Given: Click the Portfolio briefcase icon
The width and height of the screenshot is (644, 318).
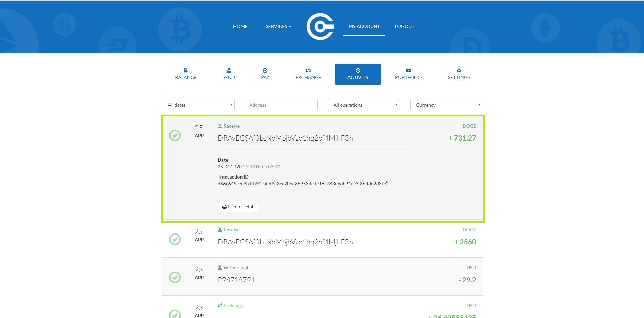Looking at the screenshot, I should (x=408, y=70).
